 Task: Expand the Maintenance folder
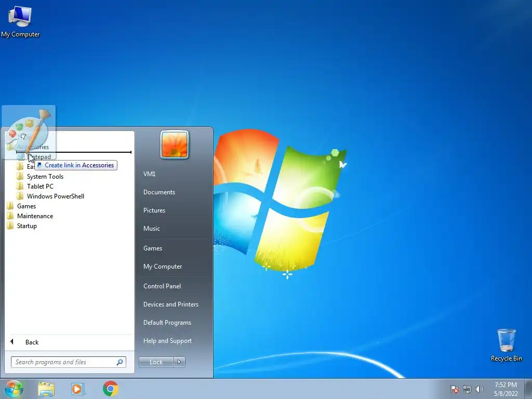coord(35,216)
